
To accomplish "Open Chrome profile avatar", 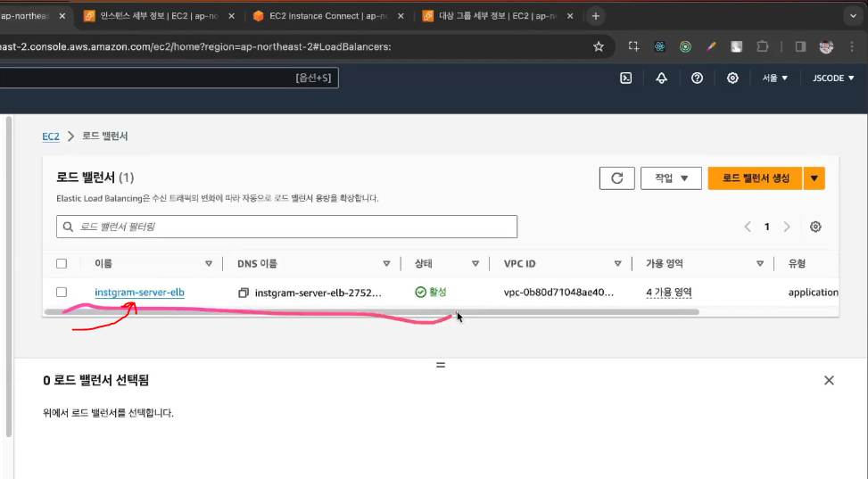I will point(826,46).
